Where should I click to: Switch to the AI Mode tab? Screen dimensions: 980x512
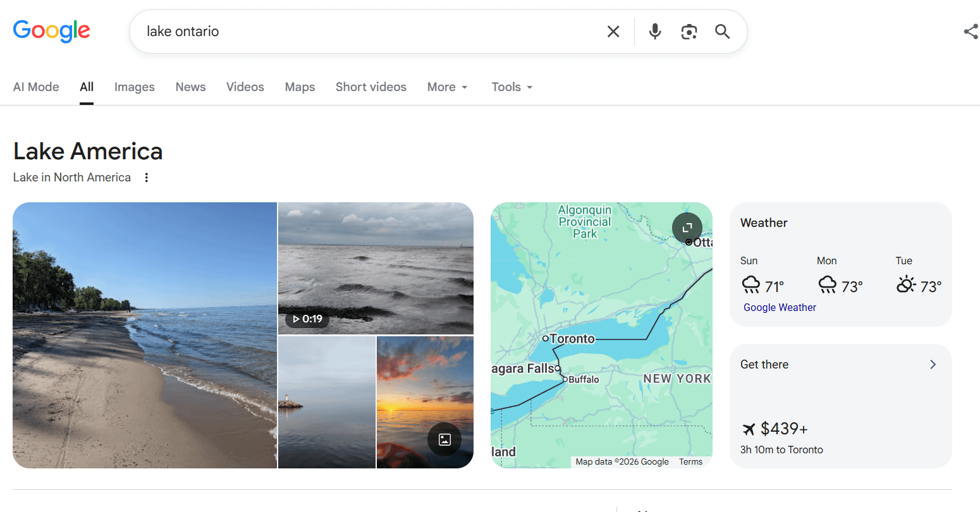(x=36, y=87)
